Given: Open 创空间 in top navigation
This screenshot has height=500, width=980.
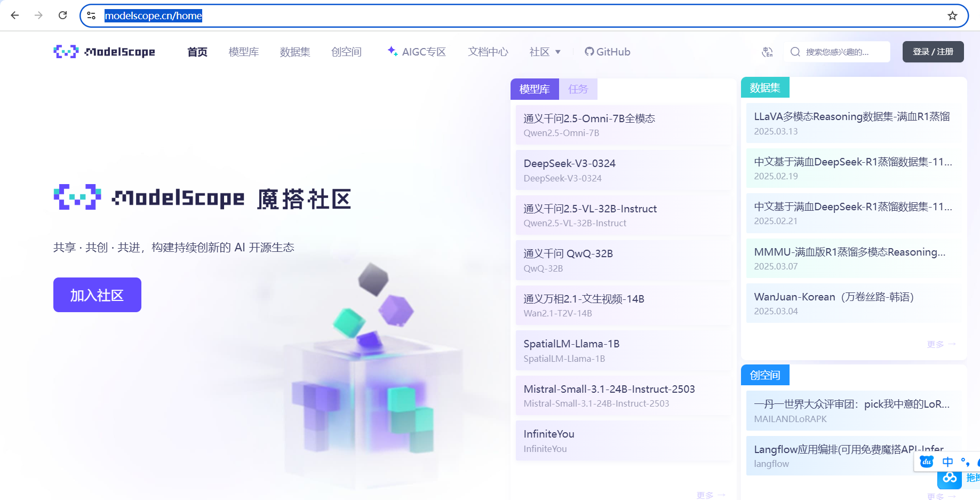Looking at the screenshot, I should click(346, 52).
